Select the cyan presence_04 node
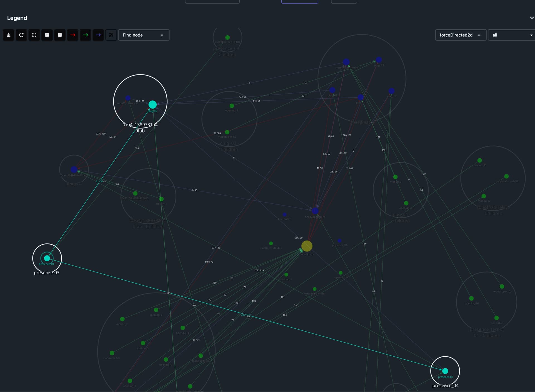Viewport: 535px width, 392px height. point(47,258)
